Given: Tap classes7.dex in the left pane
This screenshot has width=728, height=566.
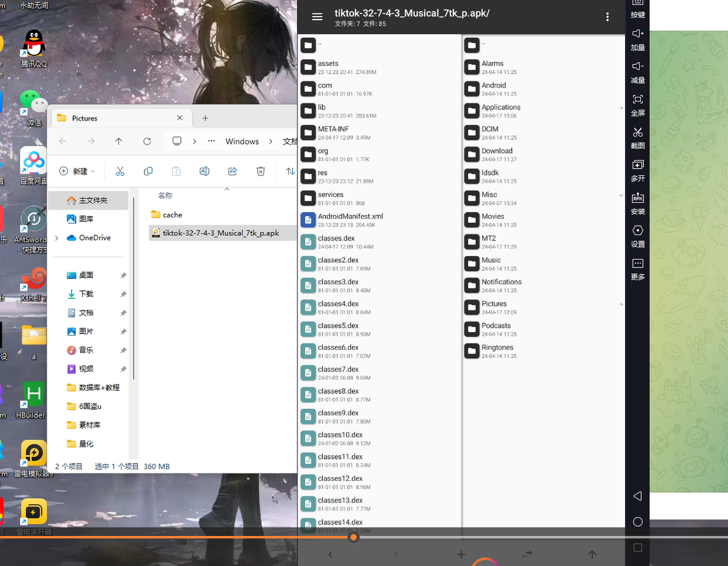Looking at the screenshot, I should (380, 372).
